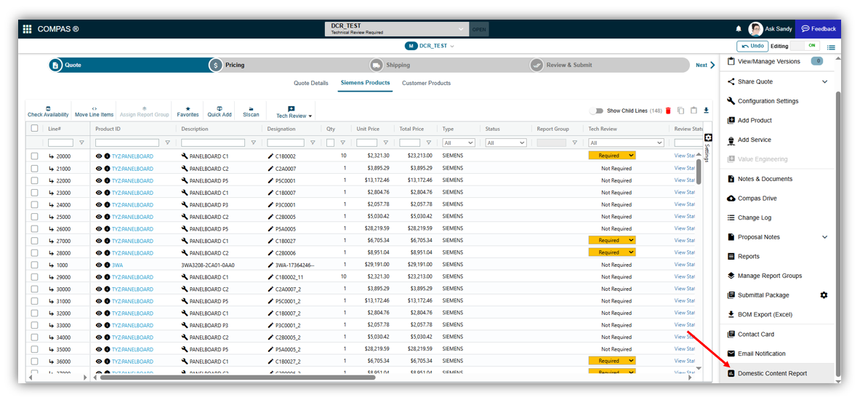The width and height of the screenshot is (868, 408).
Task: Select the Siemens Products tab
Action: click(x=365, y=83)
